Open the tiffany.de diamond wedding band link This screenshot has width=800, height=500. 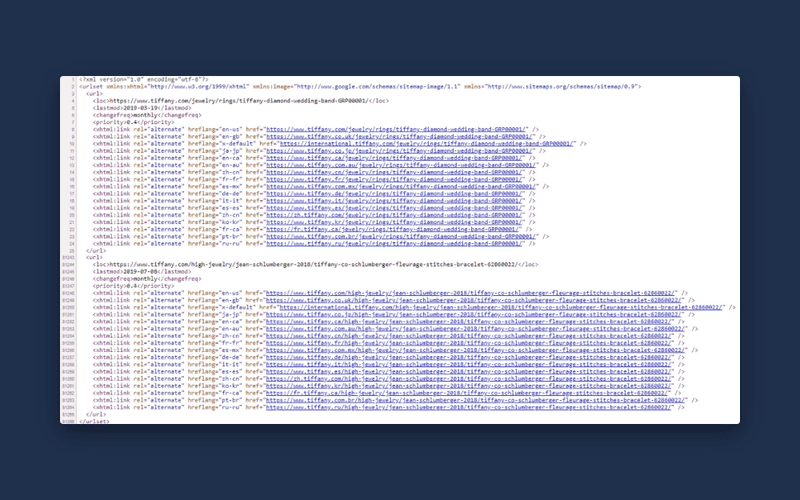395,194
